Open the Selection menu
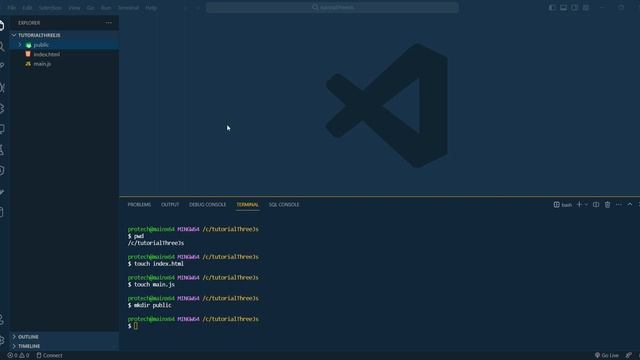Screen dimensions: 640x360 click(50, 8)
